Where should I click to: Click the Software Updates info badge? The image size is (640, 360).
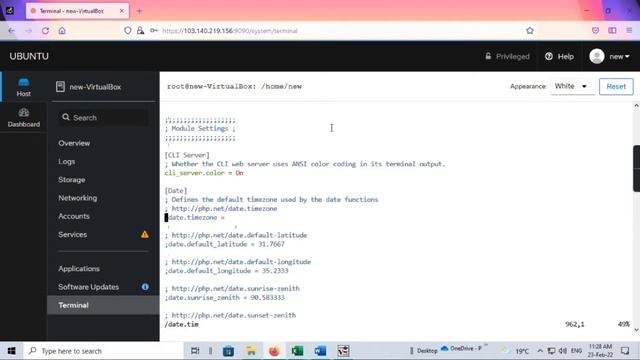[x=145, y=287]
